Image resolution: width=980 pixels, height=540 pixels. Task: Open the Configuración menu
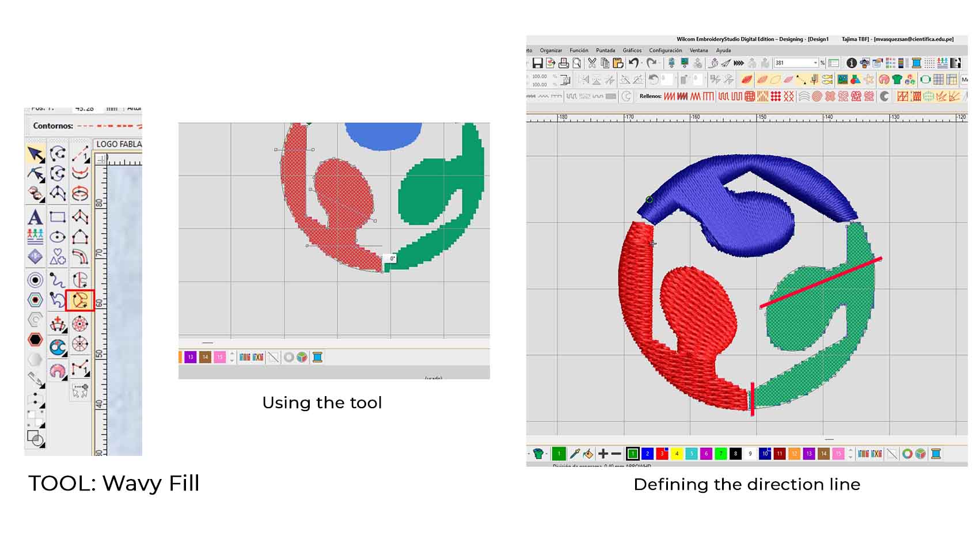[x=665, y=51]
